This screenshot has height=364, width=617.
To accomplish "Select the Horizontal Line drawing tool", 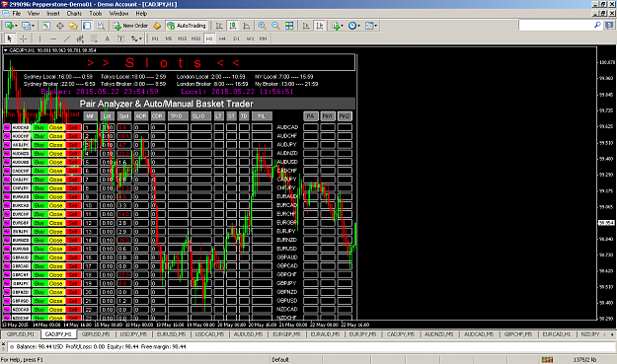I will tap(53, 38).
